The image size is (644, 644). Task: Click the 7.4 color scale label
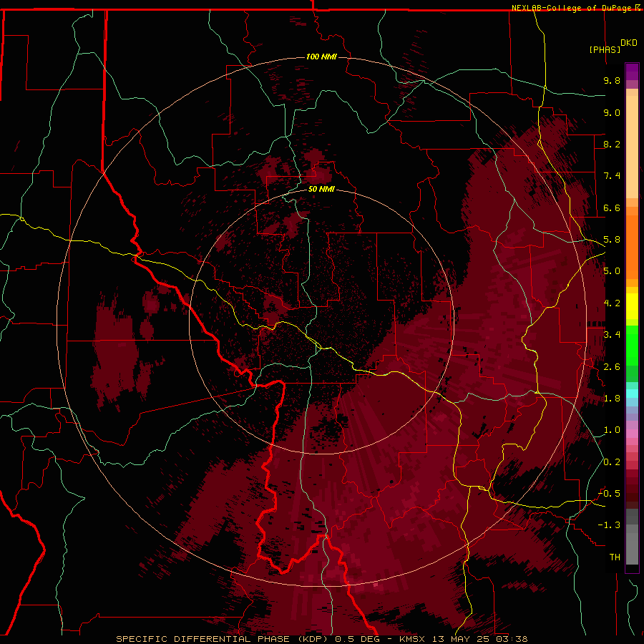(612, 176)
